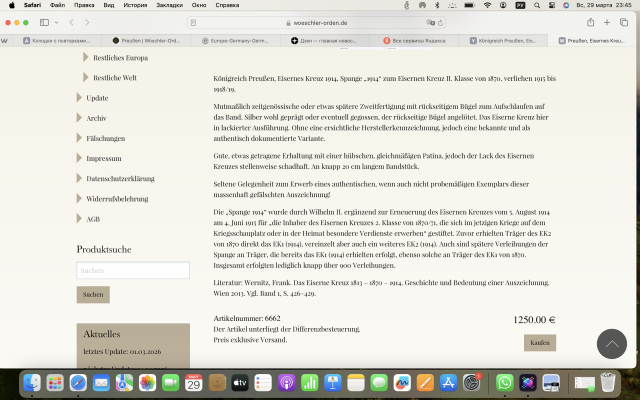
Task: Launch Apple TV from the dock
Action: (239, 382)
